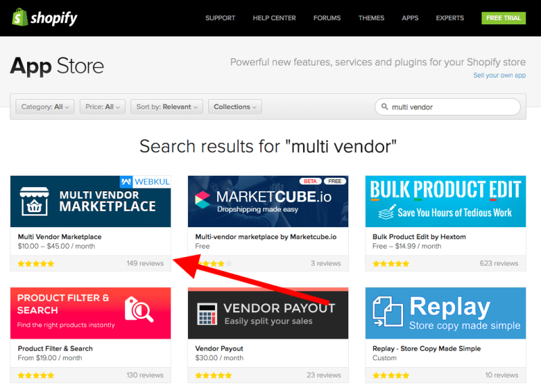541x392 pixels.
Task: Open the Sort by: Relevant dropdown
Action: coord(167,107)
